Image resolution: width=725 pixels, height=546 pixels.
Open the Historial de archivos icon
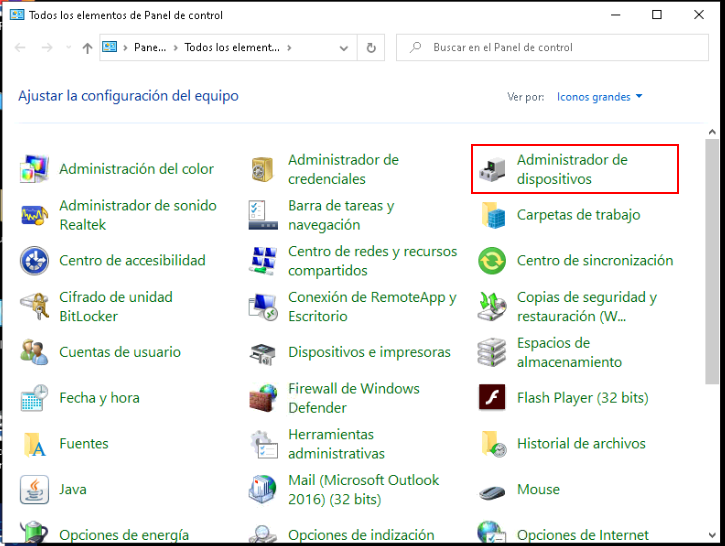tap(493, 444)
